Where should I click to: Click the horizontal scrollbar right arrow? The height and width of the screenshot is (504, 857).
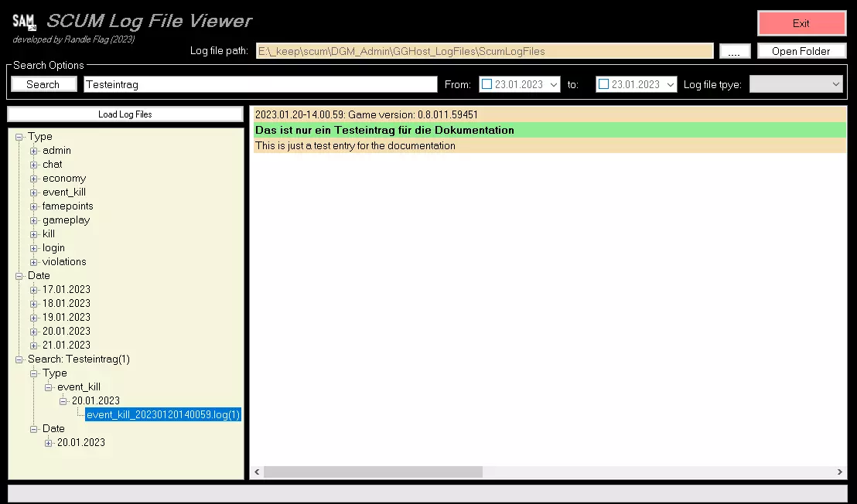(x=840, y=472)
